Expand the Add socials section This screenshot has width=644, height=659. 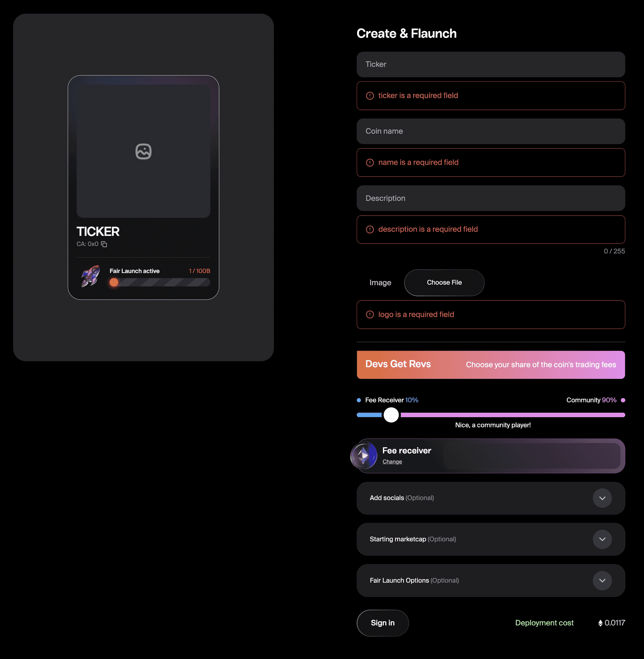coord(602,498)
